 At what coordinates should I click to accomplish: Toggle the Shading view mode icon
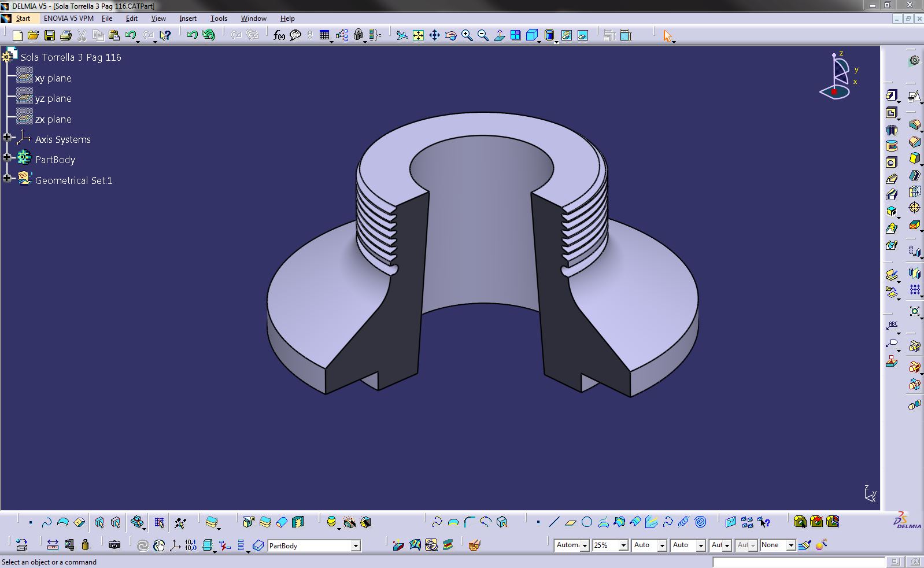pos(549,35)
